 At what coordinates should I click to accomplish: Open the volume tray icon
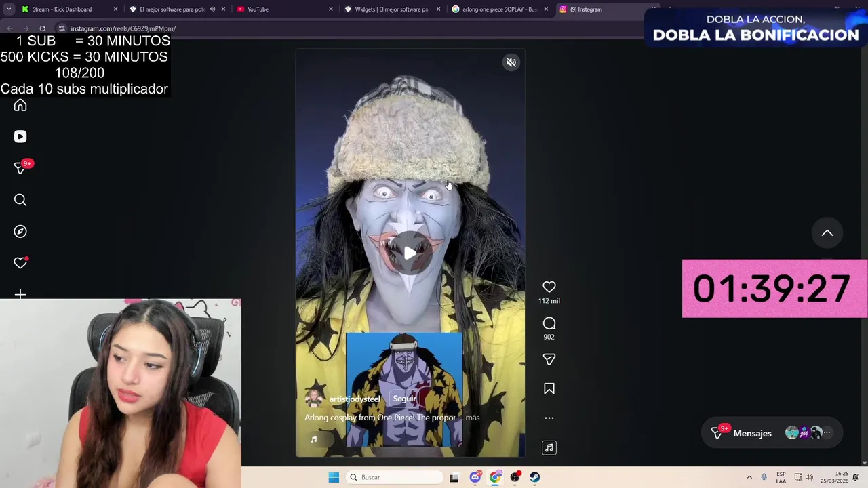(809, 477)
